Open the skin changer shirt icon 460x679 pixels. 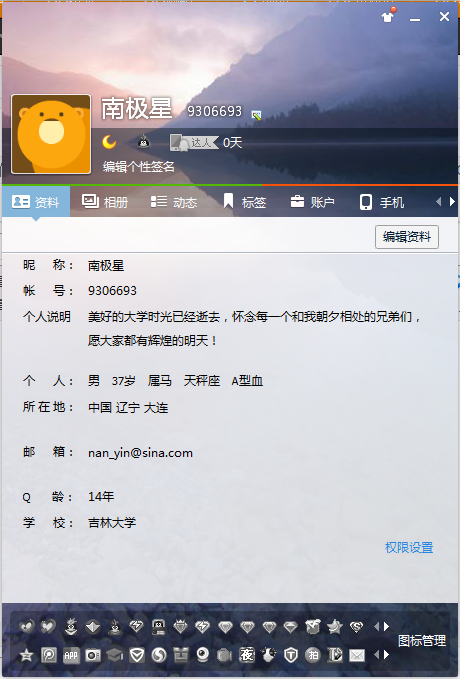point(388,16)
